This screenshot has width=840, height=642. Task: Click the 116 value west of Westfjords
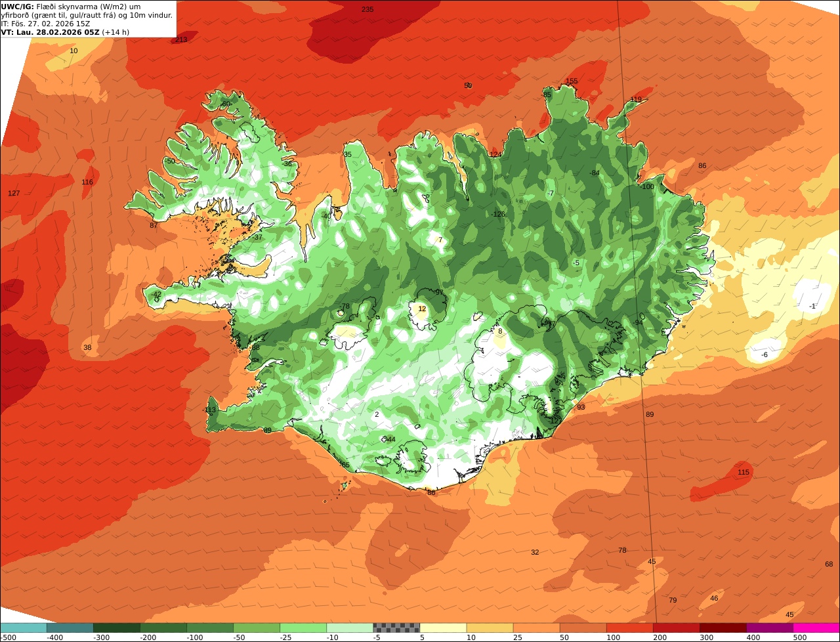(87, 182)
